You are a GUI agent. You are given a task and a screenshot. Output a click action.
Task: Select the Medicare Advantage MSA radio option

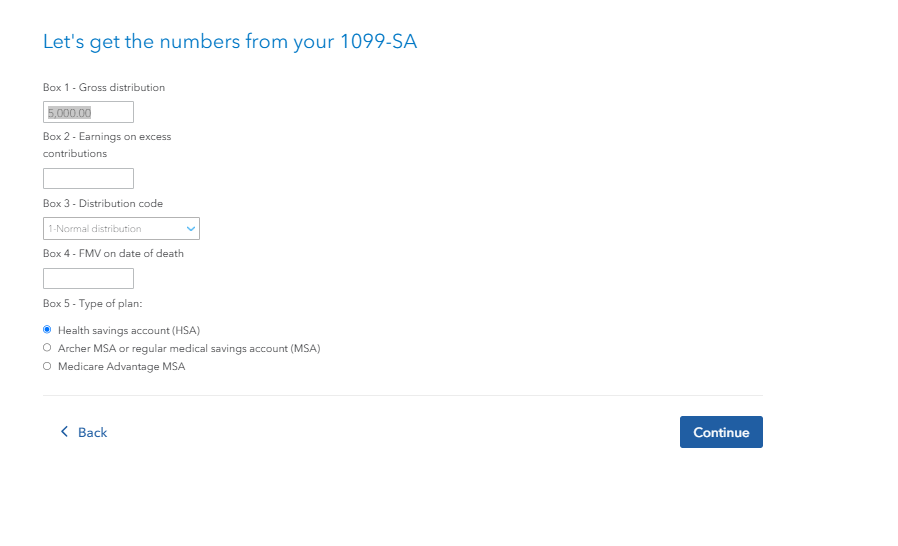pyautogui.click(x=47, y=366)
